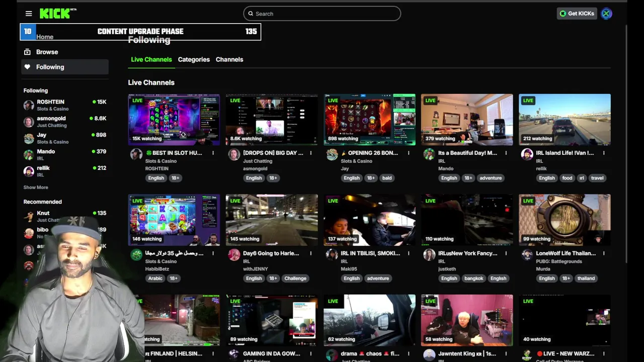Open the user profile avatar icon

[x=606, y=14]
